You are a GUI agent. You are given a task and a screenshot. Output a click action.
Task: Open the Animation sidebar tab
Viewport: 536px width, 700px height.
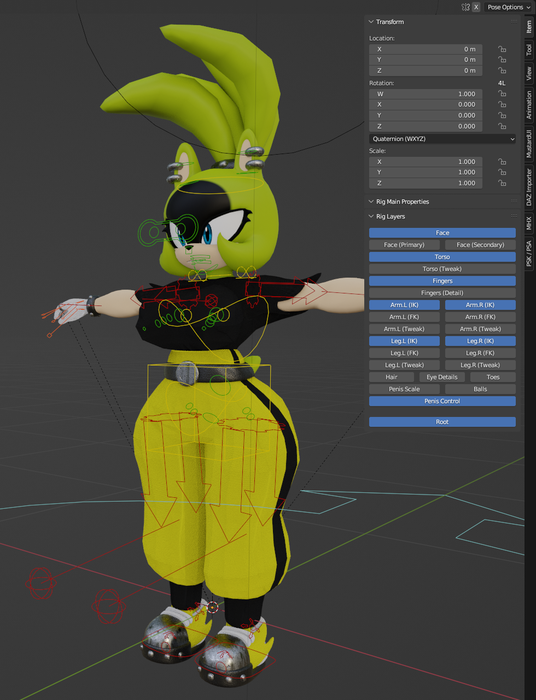click(529, 105)
